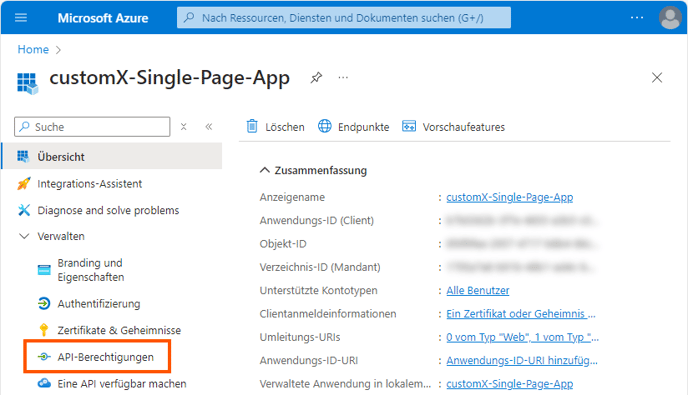
Task: Click the Unterstützte Kontotypen label
Action: click(x=318, y=291)
